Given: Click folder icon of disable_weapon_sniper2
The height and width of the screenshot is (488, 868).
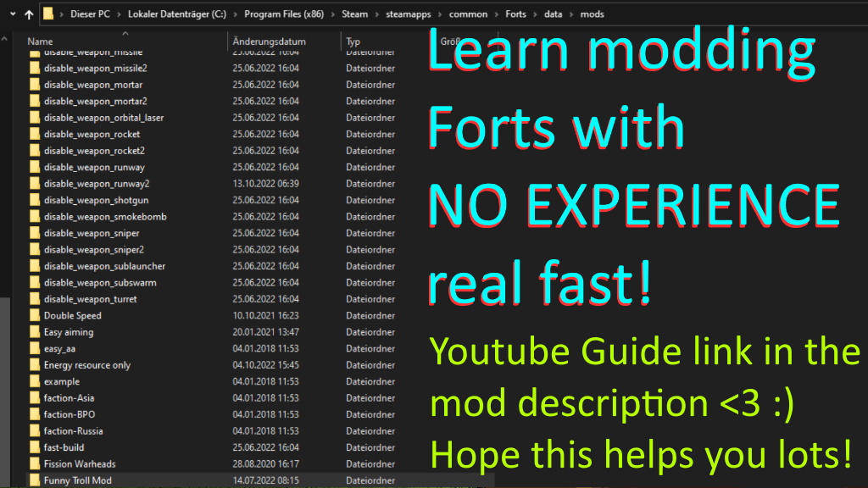Looking at the screenshot, I should tap(34, 250).
